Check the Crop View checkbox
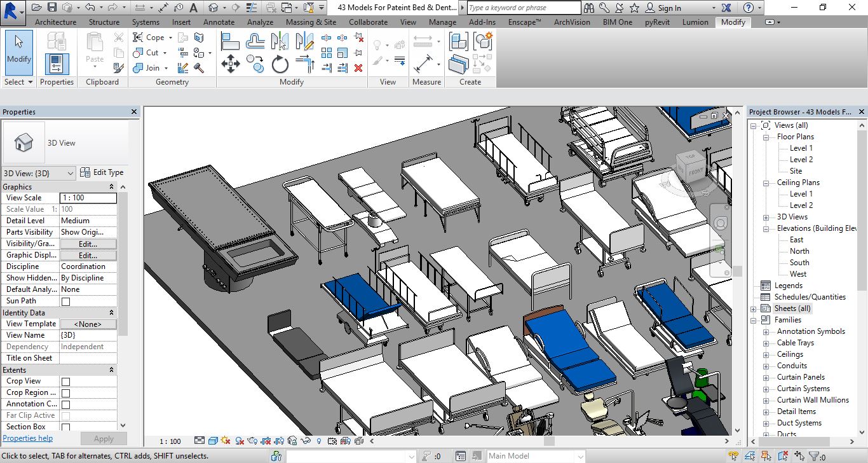 (65, 382)
